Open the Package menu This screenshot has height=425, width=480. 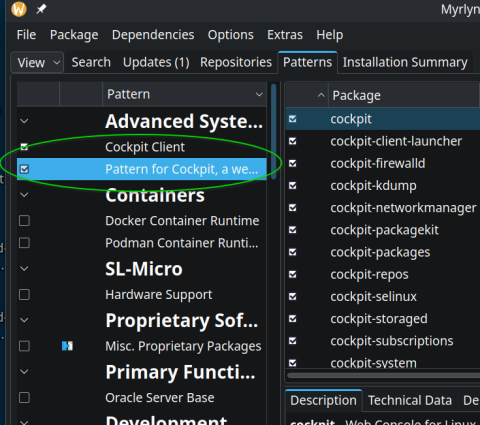74,35
